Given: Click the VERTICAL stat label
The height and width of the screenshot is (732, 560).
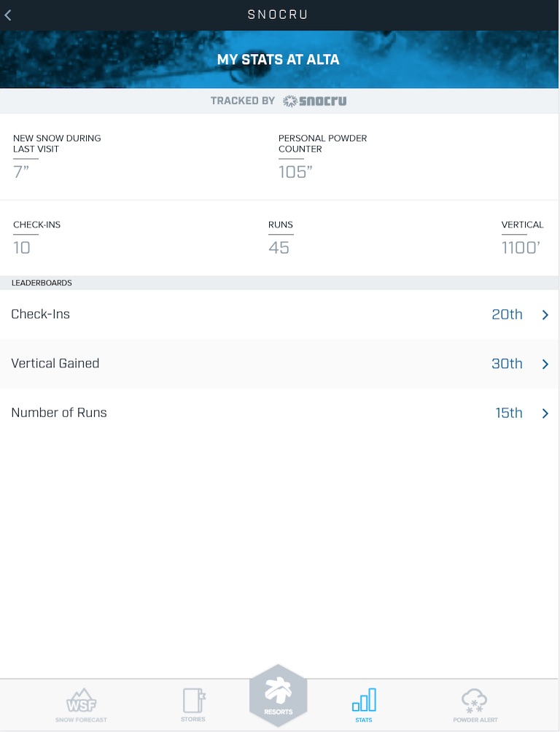Looking at the screenshot, I should tap(522, 225).
